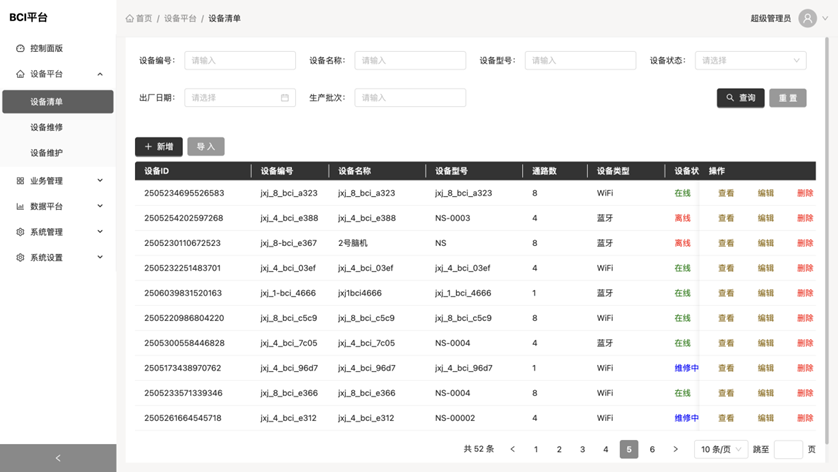Image resolution: width=838 pixels, height=472 pixels.
Task: Click the 业务管理 grid icon
Action: click(20, 181)
